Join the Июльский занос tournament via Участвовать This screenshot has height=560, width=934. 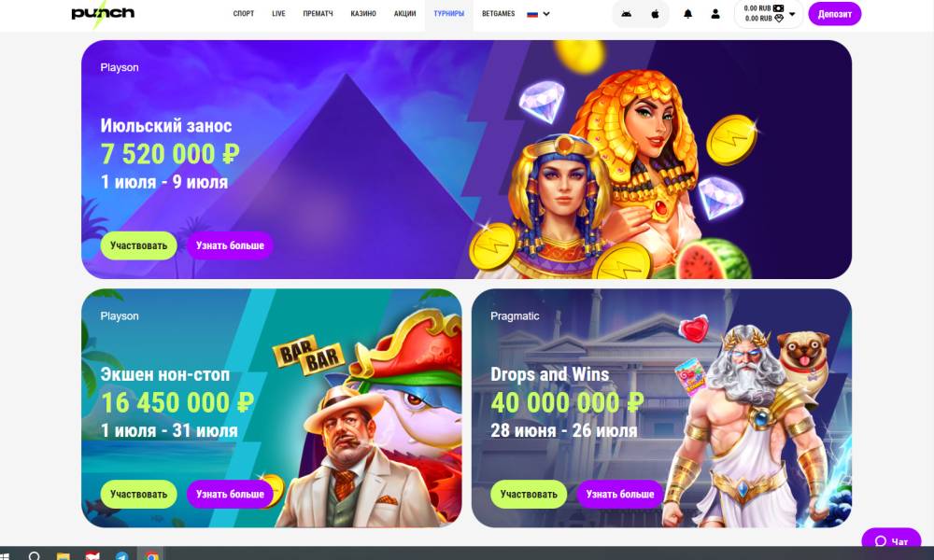tap(139, 245)
